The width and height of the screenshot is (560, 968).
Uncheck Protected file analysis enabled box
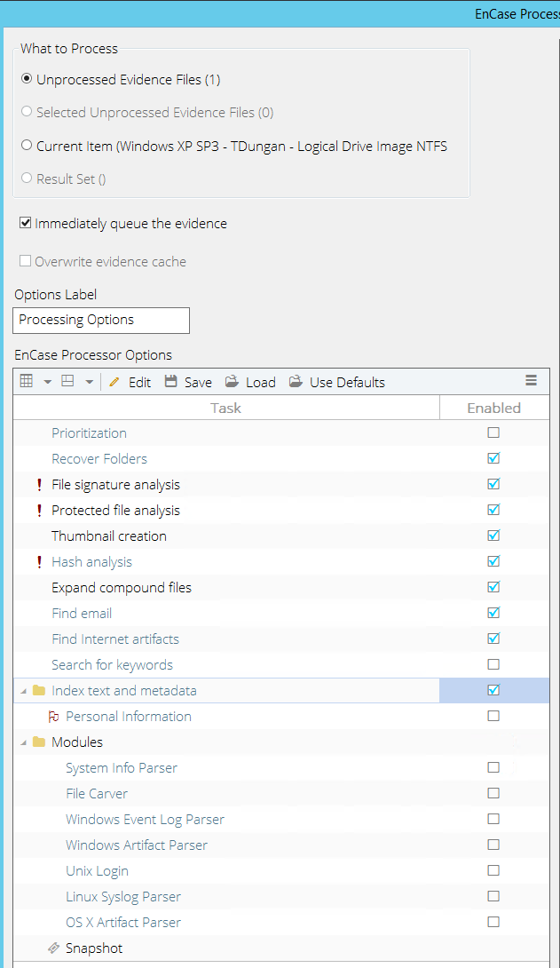coord(493,510)
